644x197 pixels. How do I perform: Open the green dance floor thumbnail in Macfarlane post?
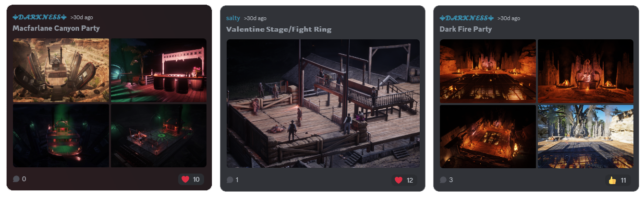pyautogui.click(x=158, y=136)
